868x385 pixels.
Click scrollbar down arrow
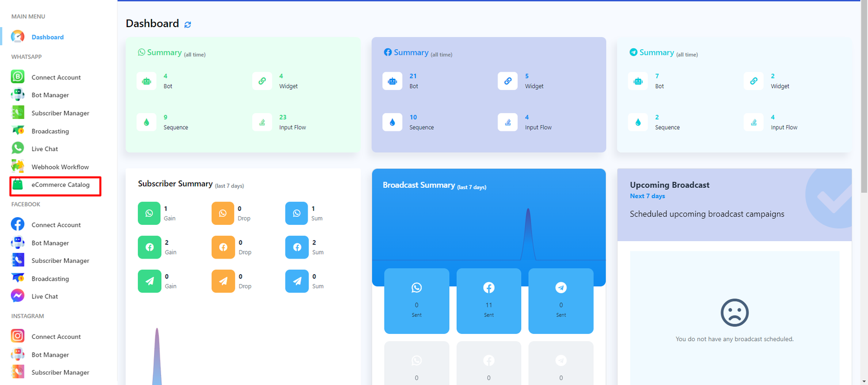tap(864, 381)
